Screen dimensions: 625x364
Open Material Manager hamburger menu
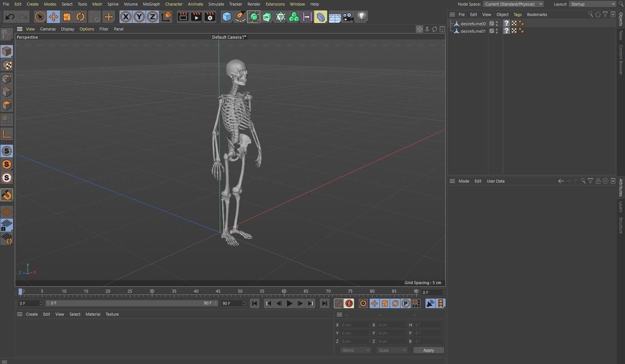tap(20, 314)
